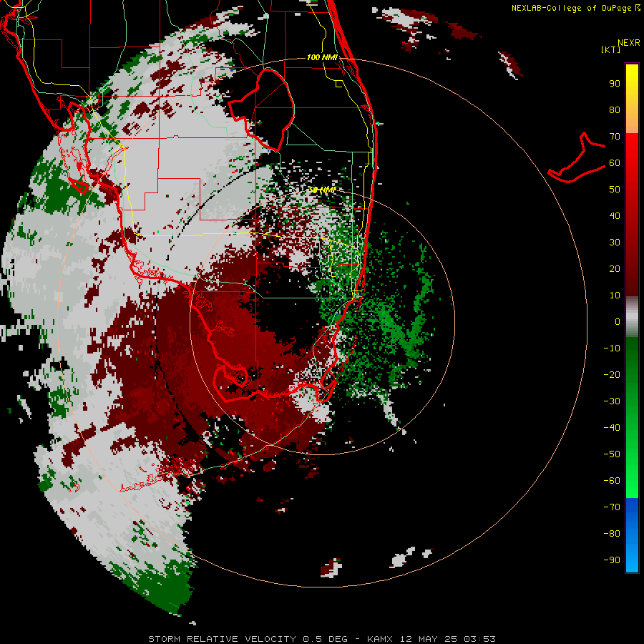Click the blue bottom band of the color bar

[x=632, y=535]
